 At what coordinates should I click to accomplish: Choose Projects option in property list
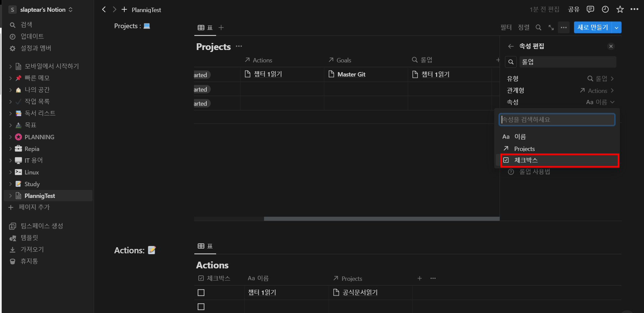point(524,149)
